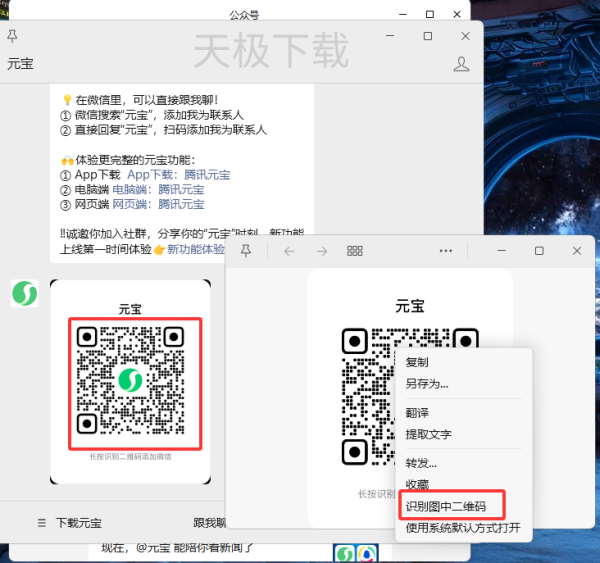Open the App下载:腾讯元宝 link
The width and height of the screenshot is (600, 563).
[164, 175]
